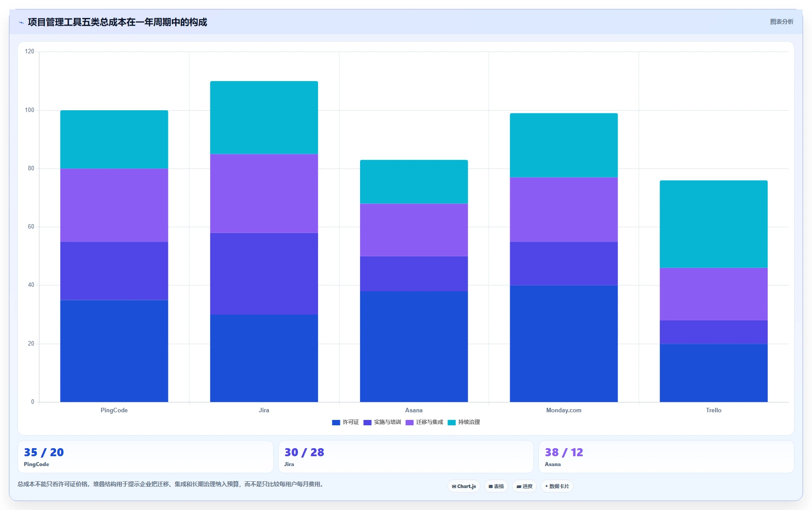Click the Trello x-axis label
Viewport: 812px width, 510px height.
coord(713,410)
